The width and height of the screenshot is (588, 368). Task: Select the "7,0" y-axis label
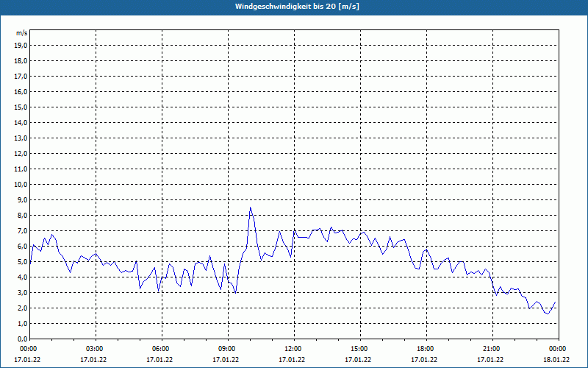point(22,230)
